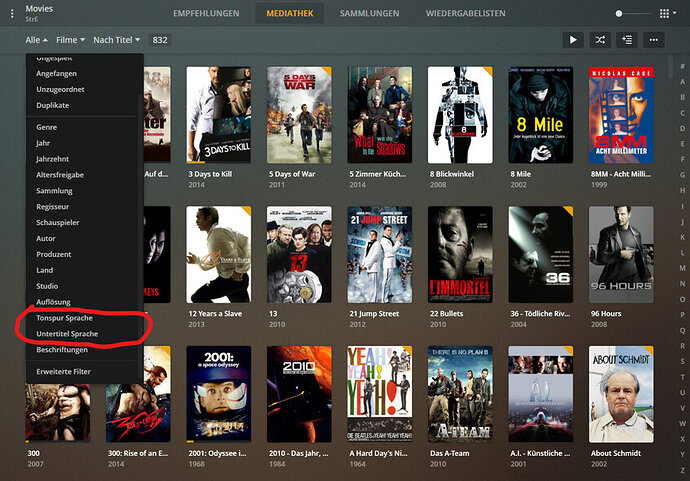Shuffle the library with the shuffle icon
This screenshot has height=481, width=690.
[600, 40]
